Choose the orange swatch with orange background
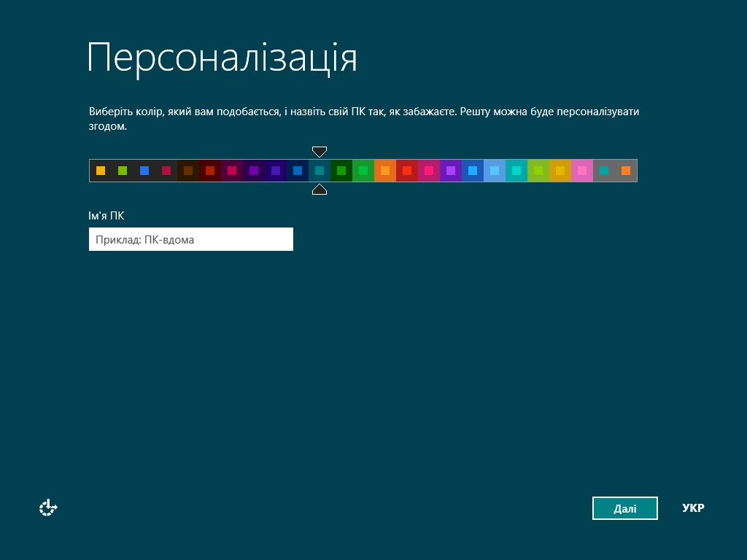This screenshot has height=560, width=747. click(385, 171)
